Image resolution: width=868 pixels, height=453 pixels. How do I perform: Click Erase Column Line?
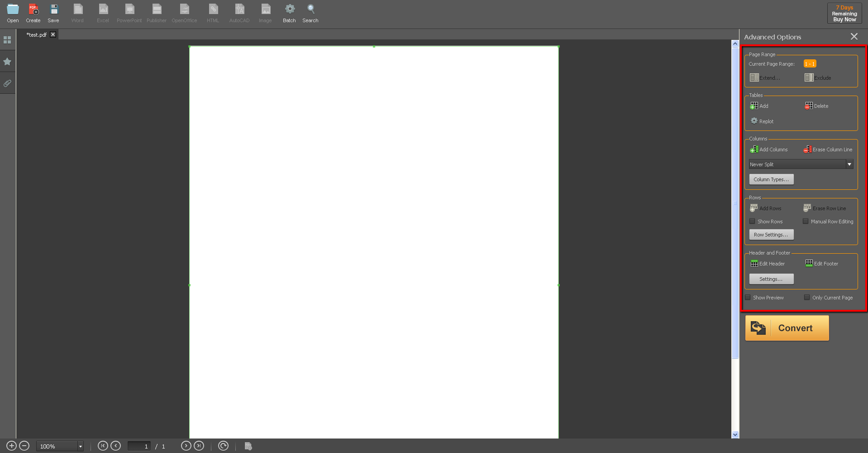click(x=828, y=149)
